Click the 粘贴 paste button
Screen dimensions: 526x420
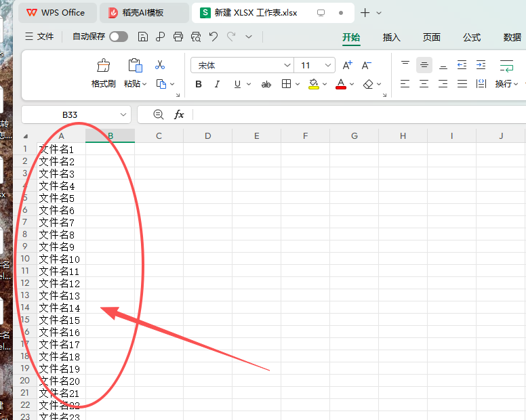(135, 73)
